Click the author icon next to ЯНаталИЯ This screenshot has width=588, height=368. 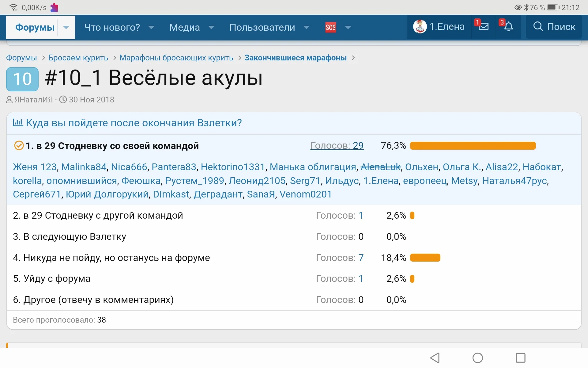coord(9,99)
